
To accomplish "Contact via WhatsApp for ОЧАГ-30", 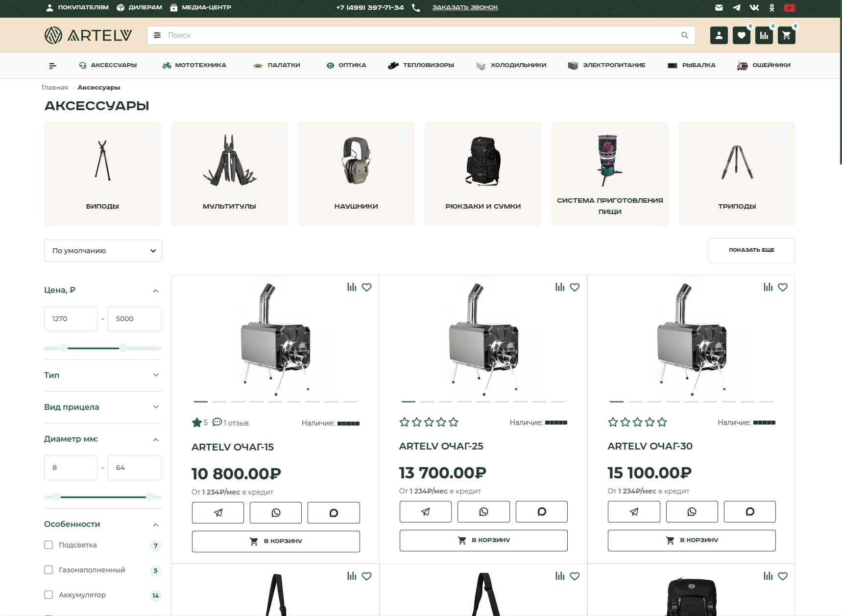I will 692,512.
